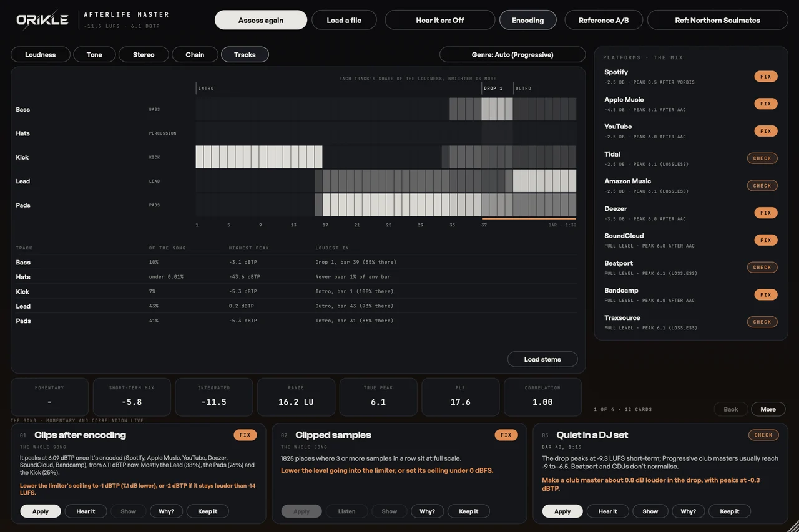Switch to the Stereo tab
Image resolution: width=799 pixels, height=532 pixels.
[x=144, y=55]
